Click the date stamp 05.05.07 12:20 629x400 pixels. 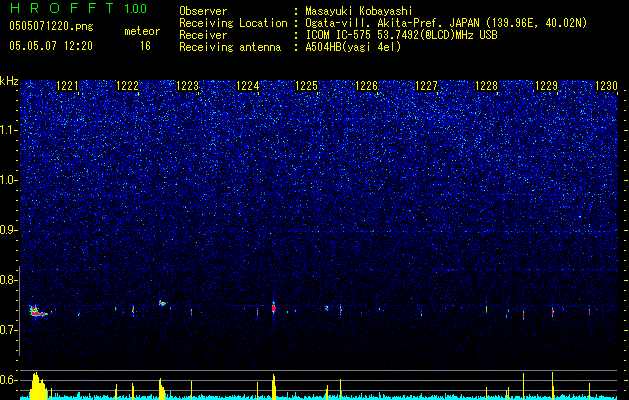pos(51,46)
